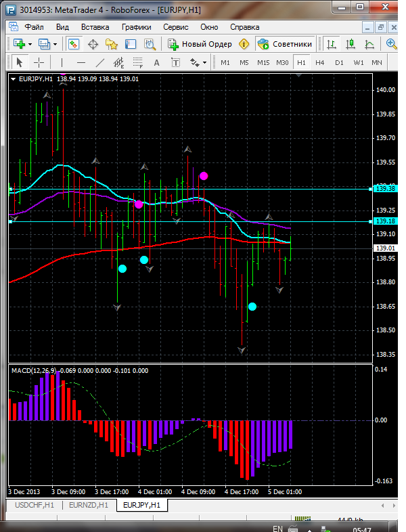Image resolution: width=406 pixels, height=532 pixels.
Task: Switch to line chart display
Action: (369, 44)
